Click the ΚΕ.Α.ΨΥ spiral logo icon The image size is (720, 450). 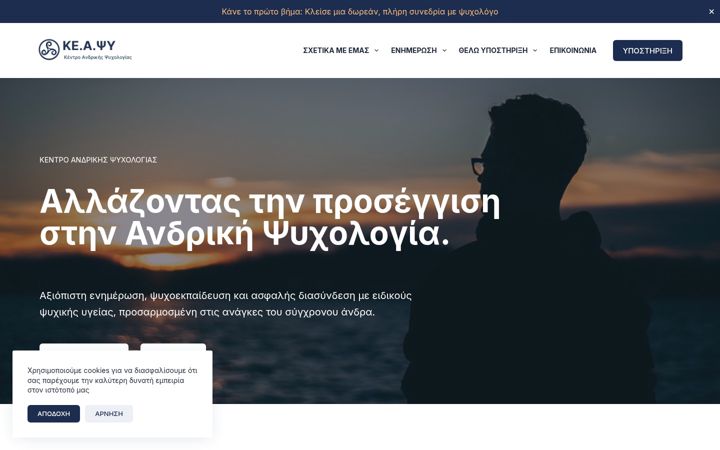point(49,50)
